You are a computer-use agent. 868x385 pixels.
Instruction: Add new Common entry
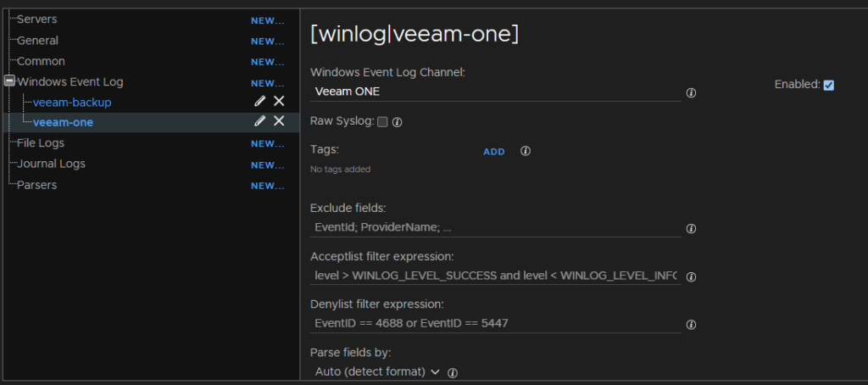pos(267,62)
